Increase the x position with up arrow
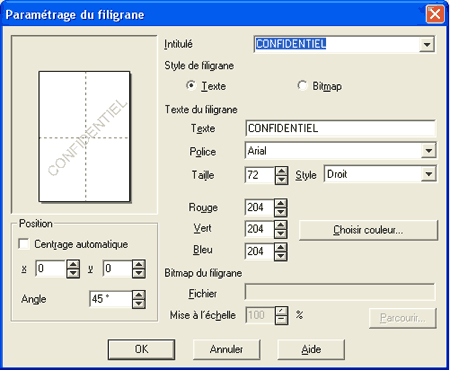 (73, 264)
